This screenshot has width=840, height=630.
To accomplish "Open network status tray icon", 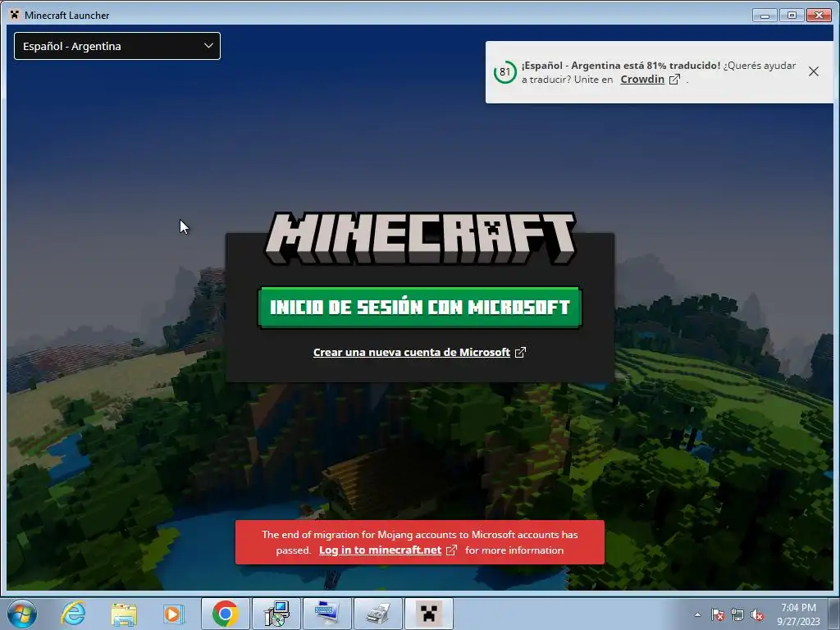I will point(737,614).
